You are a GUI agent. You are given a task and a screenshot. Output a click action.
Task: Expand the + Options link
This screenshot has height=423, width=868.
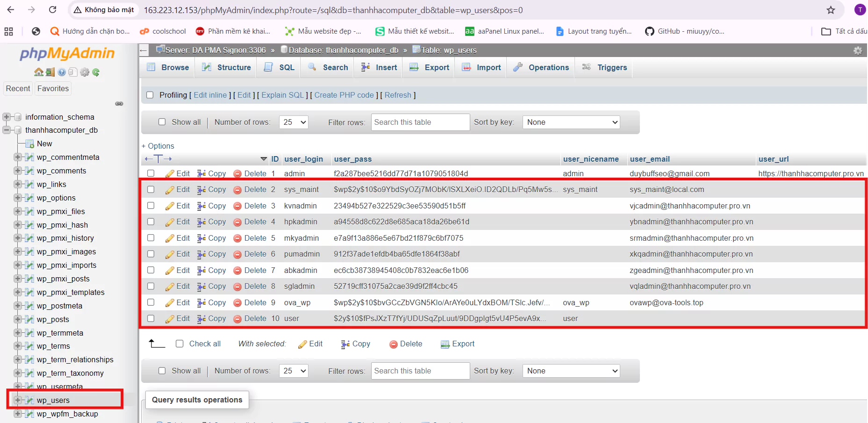158,146
